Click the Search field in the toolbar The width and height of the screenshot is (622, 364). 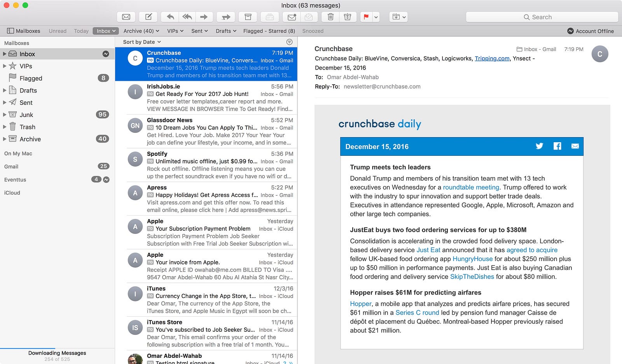click(x=542, y=17)
